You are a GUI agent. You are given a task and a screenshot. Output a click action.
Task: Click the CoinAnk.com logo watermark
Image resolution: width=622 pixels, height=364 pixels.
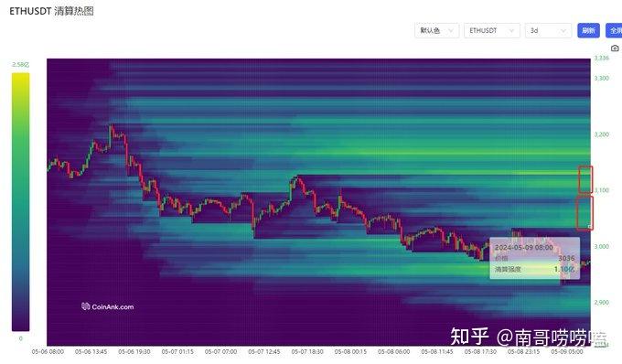pos(108,306)
